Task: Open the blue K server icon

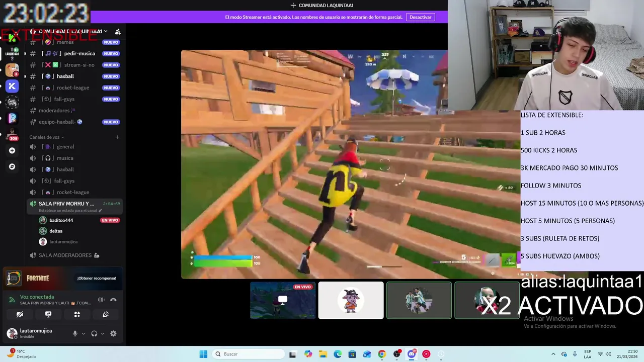Action: [x=12, y=86]
